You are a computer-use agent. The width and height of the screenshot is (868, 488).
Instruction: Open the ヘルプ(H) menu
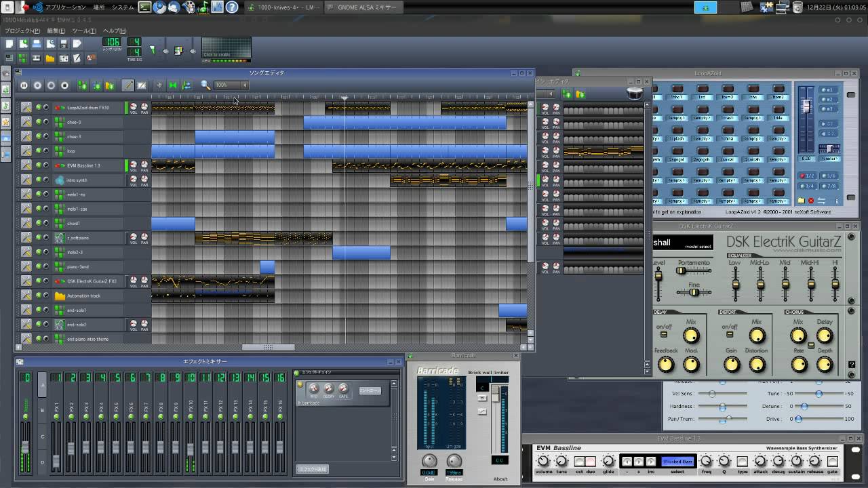[115, 30]
